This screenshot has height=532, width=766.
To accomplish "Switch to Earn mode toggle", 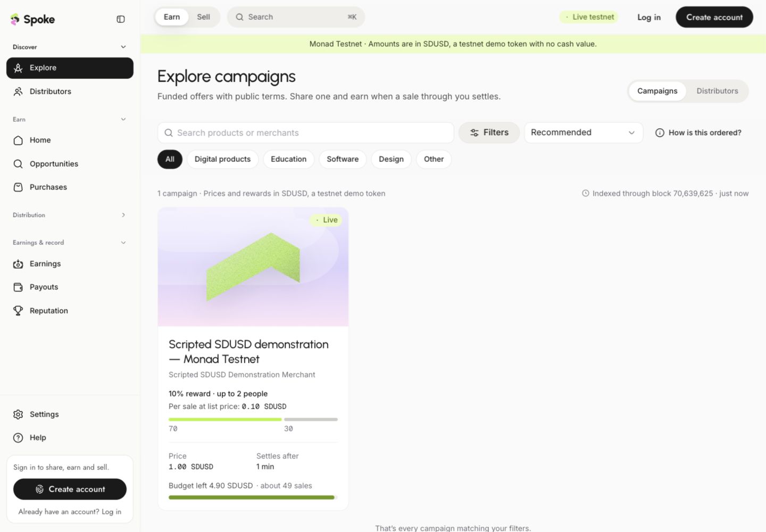I will pos(172,17).
